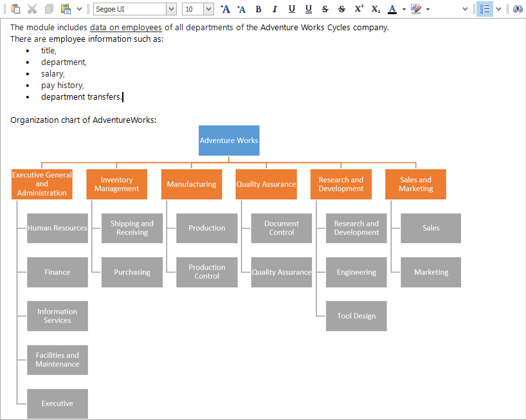Increase font size with grow font icon
The height and width of the screenshot is (420, 526).
tap(224, 9)
